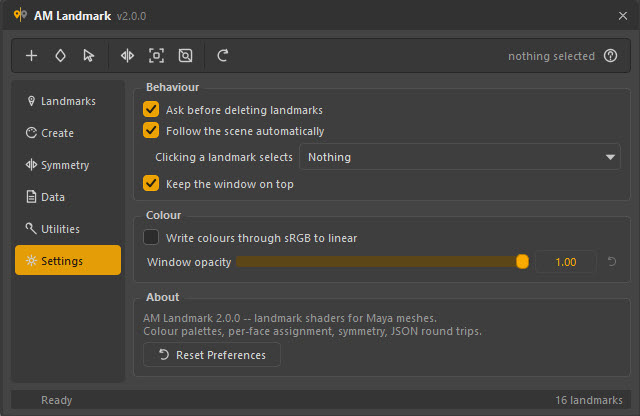Select the arrow cursor tool
The image size is (640, 416).
point(89,56)
